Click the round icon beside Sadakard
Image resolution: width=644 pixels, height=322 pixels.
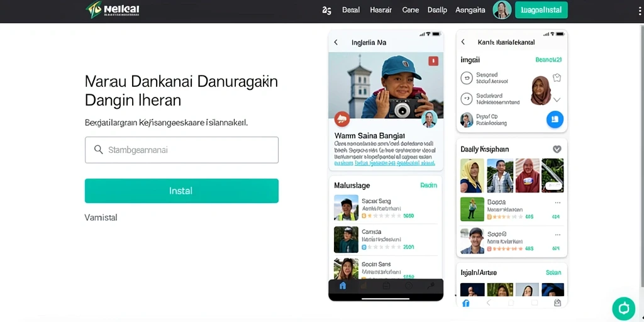467,99
